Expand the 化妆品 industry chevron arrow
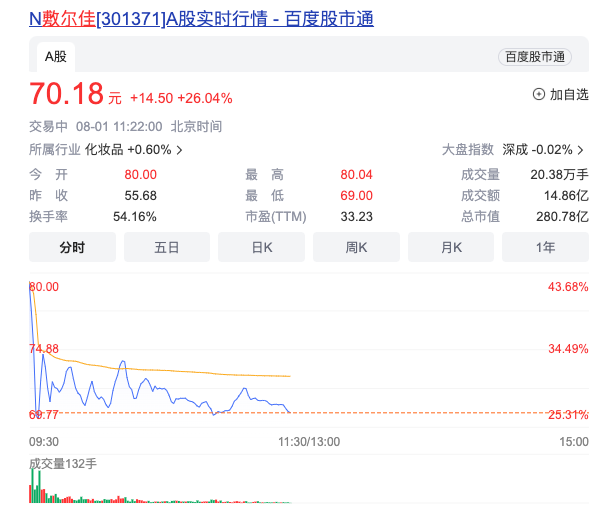The image size is (612, 516). (180, 150)
